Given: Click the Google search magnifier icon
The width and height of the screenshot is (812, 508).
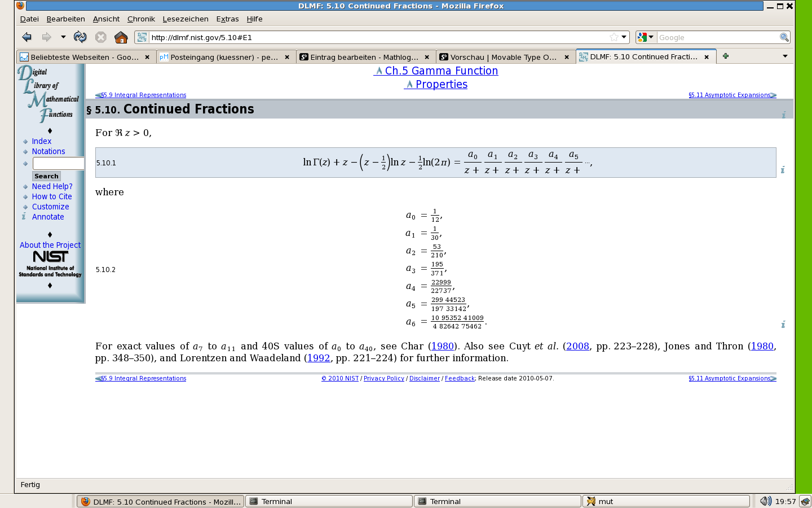Looking at the screenshot, I should [x=784, y=37].
